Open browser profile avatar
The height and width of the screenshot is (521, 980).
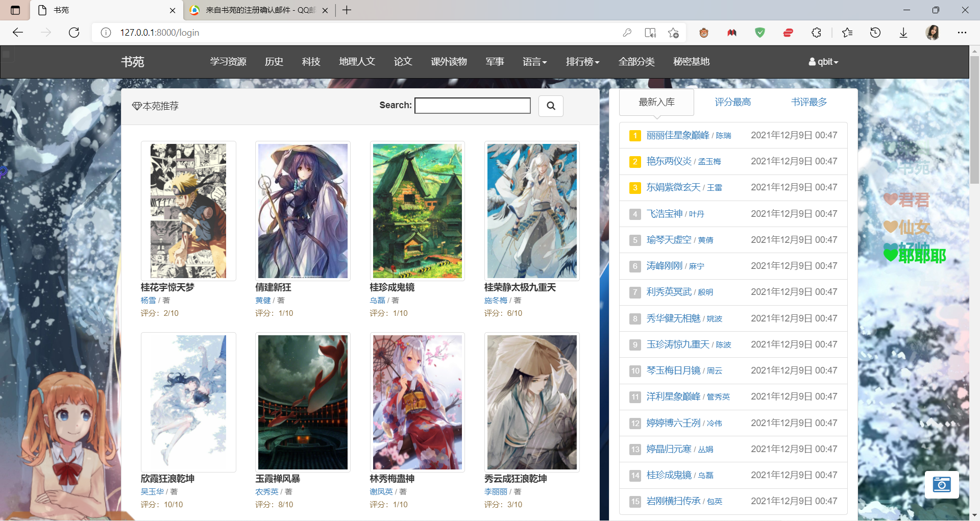click(933, 33)
